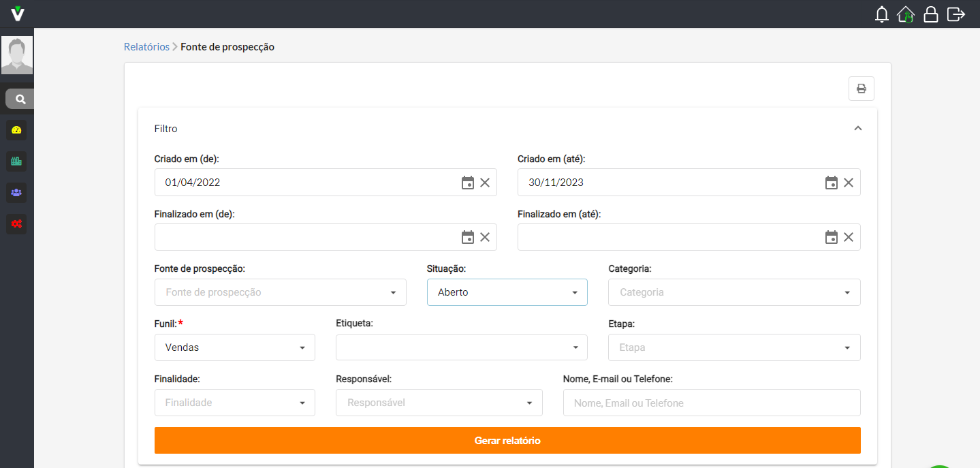980x468 pixels.
Task: Open calendar for Criado em (até)
Action: click(832, 183)
